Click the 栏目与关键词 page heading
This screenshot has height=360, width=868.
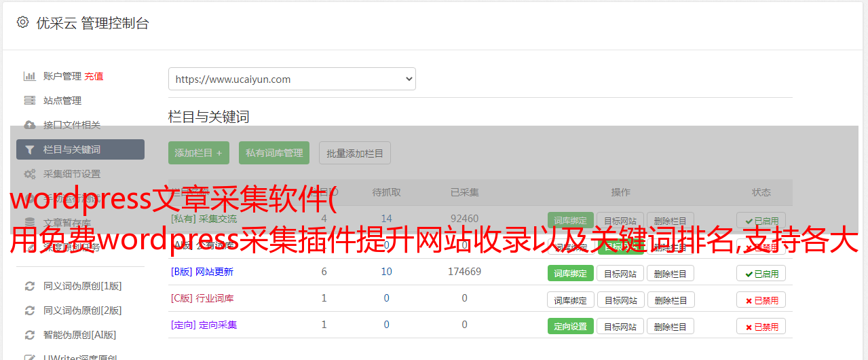point(209,117)
